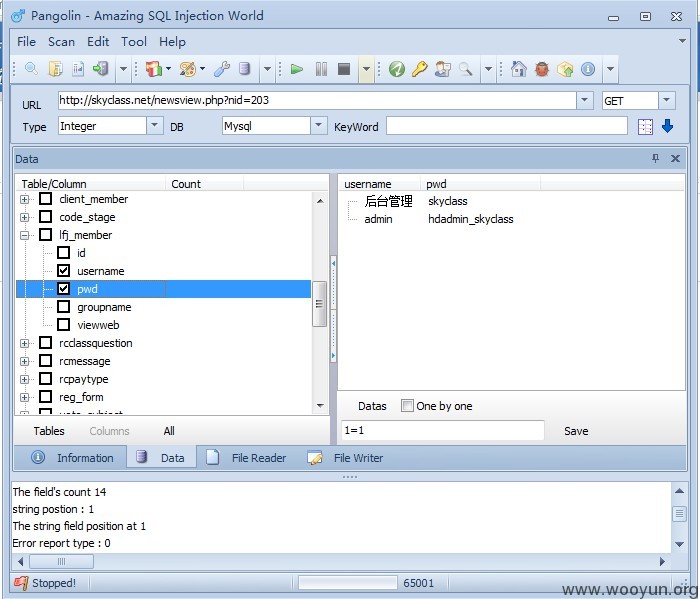Image resolution: width=700 pixels, height=599 pixels.
Task: Open the GET method dropdown
Action: (667, 100)
